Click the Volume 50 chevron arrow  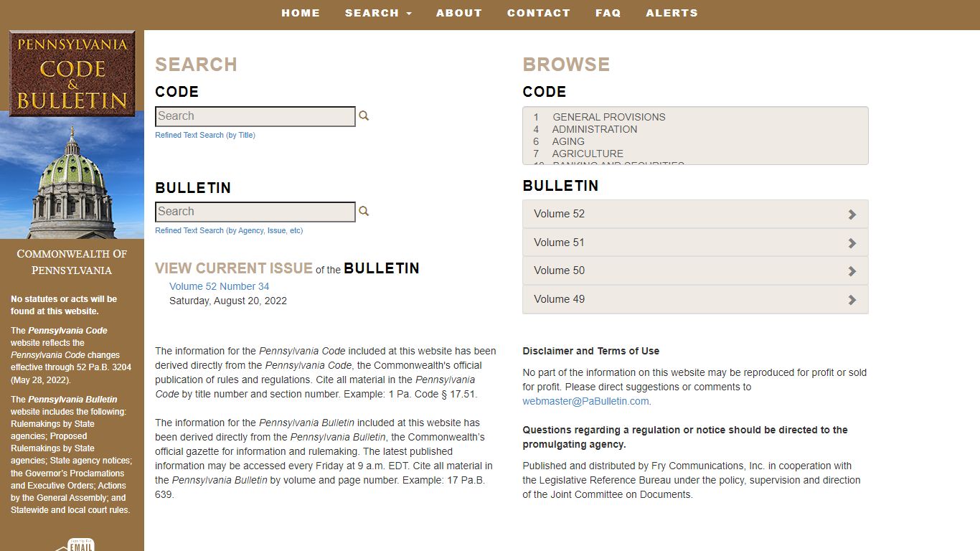[852, 271]
